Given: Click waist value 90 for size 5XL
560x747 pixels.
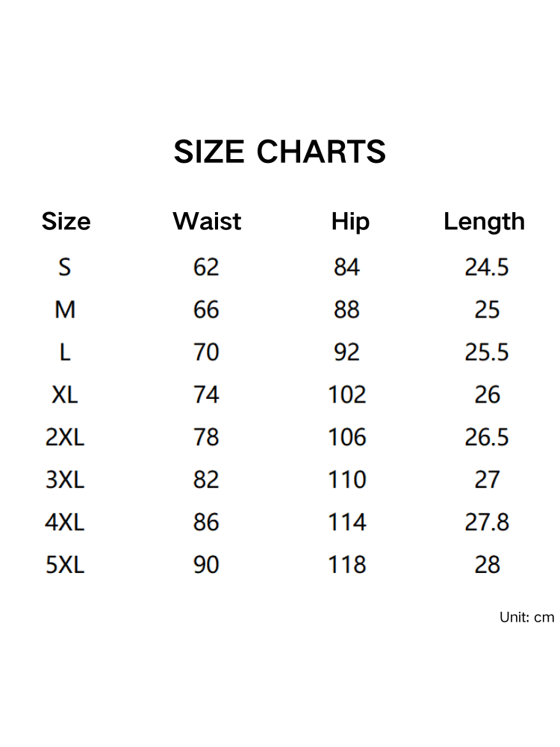Looking at the screenshot, I should [206, 565].
